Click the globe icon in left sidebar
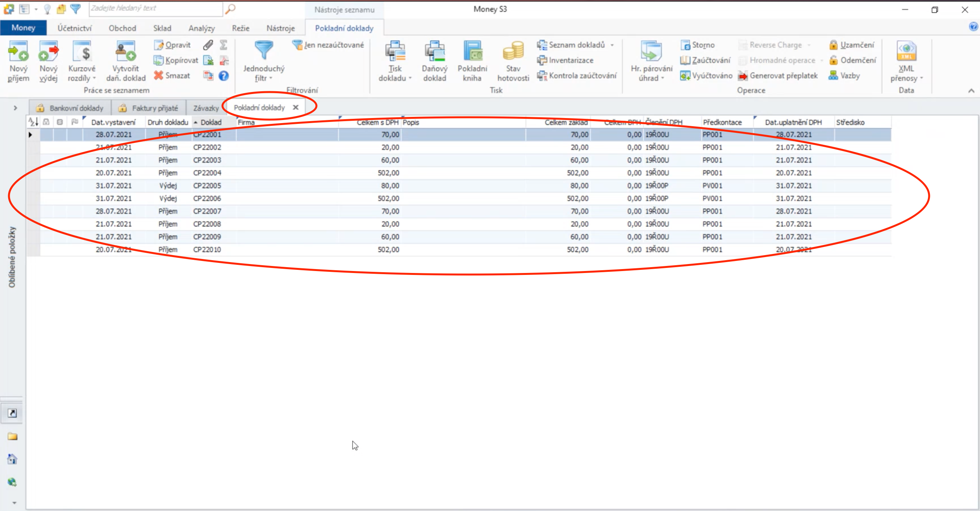This screenshot has height=511, width=980. [x=12, y=482]
